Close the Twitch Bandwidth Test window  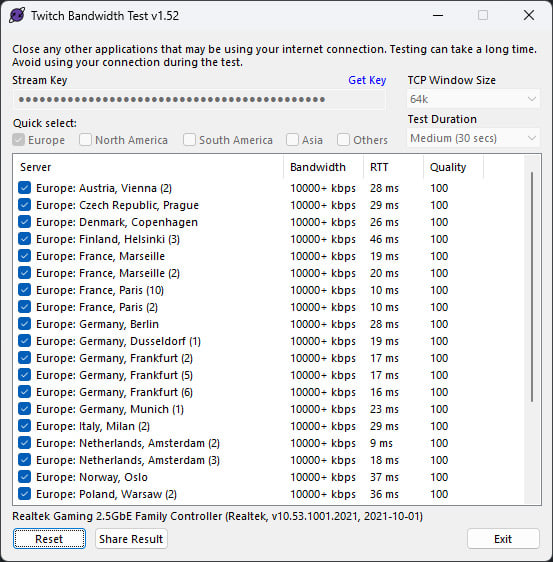[x=529, y=15]
